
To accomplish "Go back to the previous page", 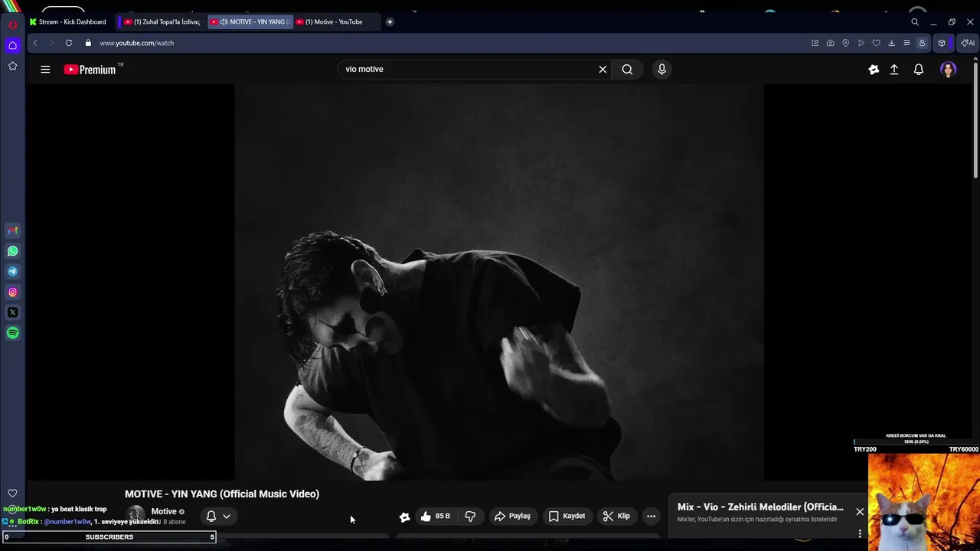I will point(35,43).
